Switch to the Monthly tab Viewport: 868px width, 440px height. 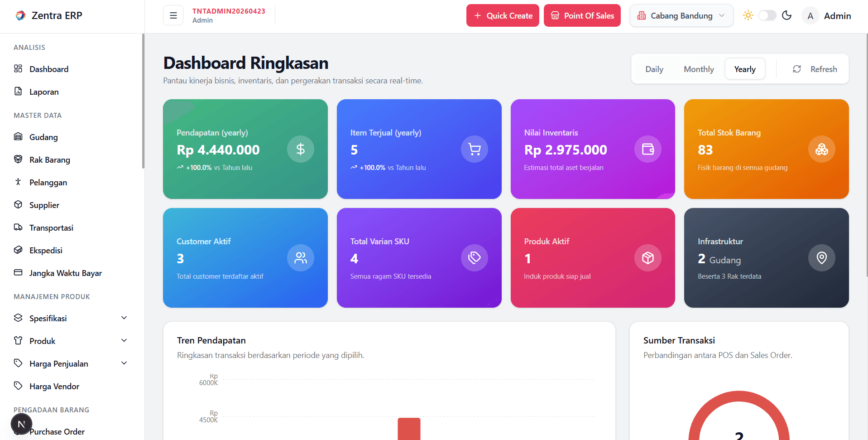pos(699,69)
